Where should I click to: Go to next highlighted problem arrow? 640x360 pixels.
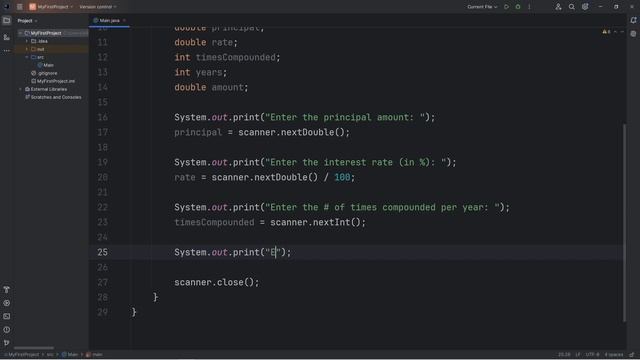pyautogui.click(x=622, y=32)
